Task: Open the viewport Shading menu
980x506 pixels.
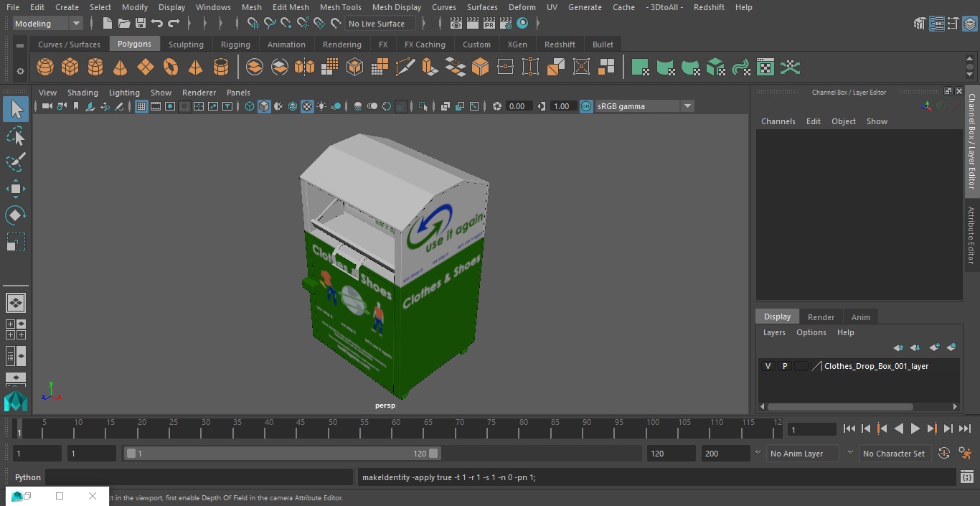Action: [x=83, y=93]
